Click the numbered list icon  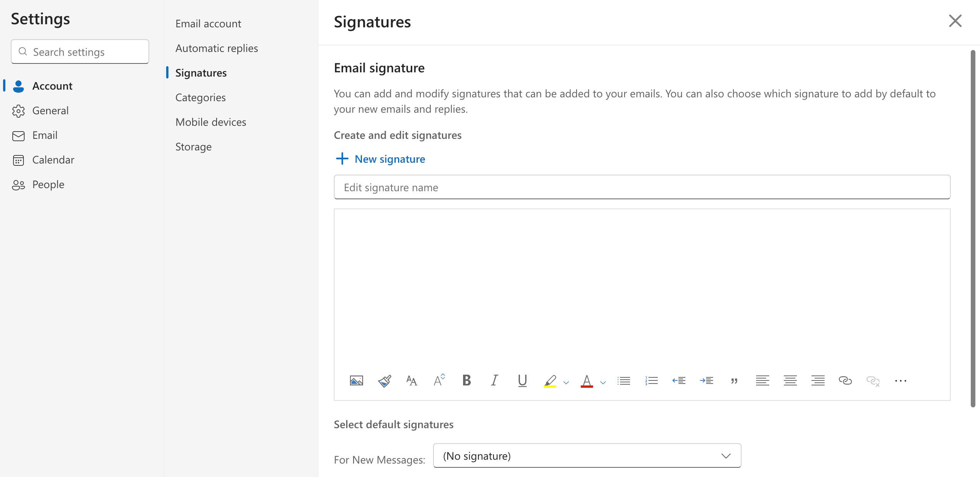(651, 381)
